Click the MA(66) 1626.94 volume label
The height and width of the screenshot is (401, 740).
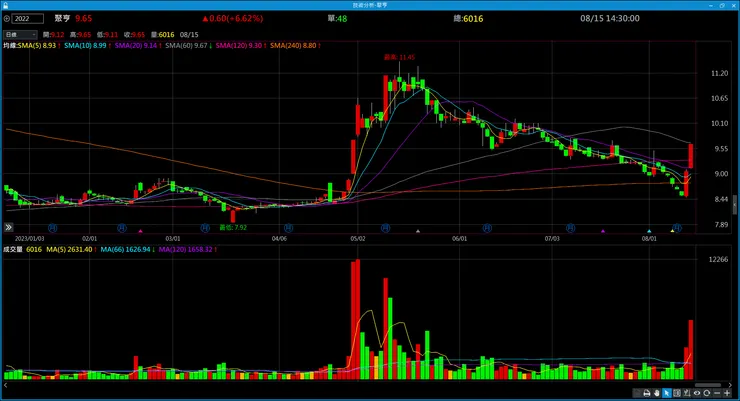coord(127,249)
